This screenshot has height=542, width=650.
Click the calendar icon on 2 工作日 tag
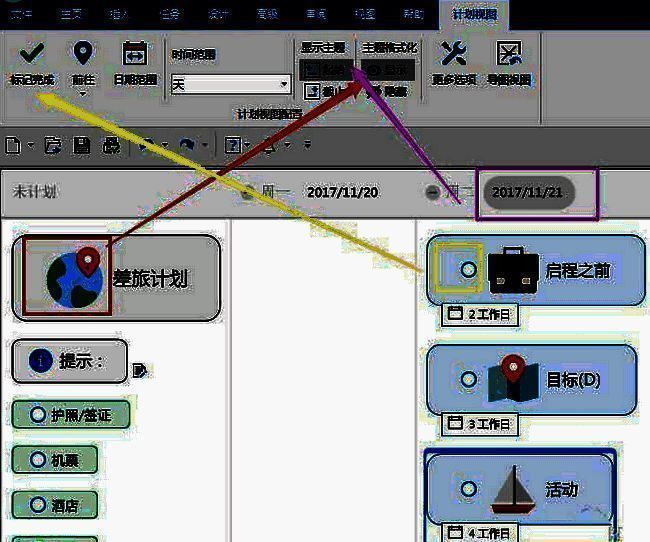tap(455, 314)
